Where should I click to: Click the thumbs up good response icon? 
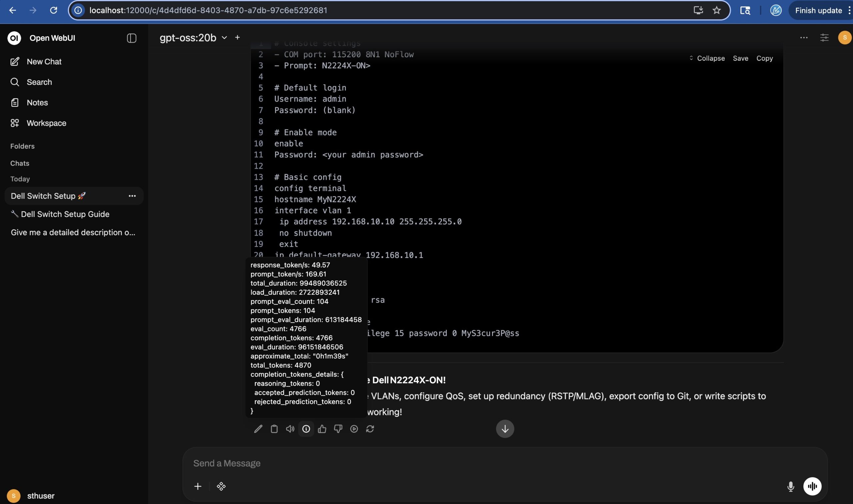[322, 429]
